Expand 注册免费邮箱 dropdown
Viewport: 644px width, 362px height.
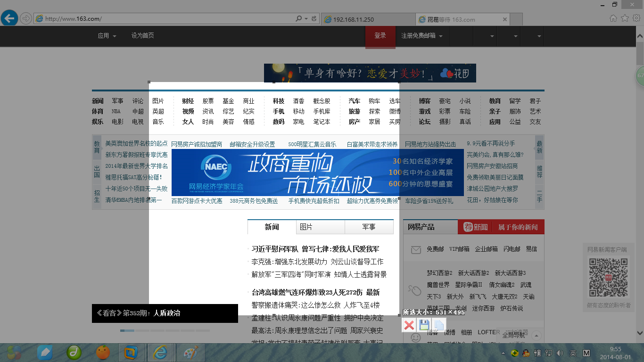441,36
